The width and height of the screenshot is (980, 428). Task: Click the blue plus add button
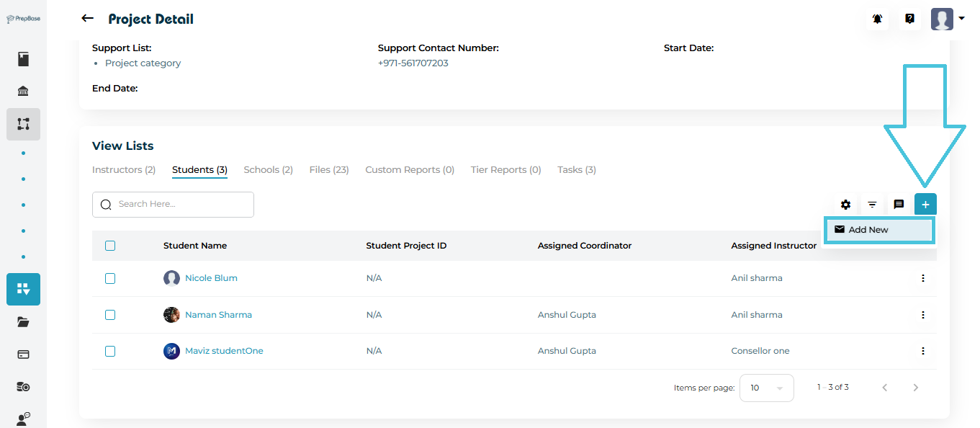tap(925, 205)
